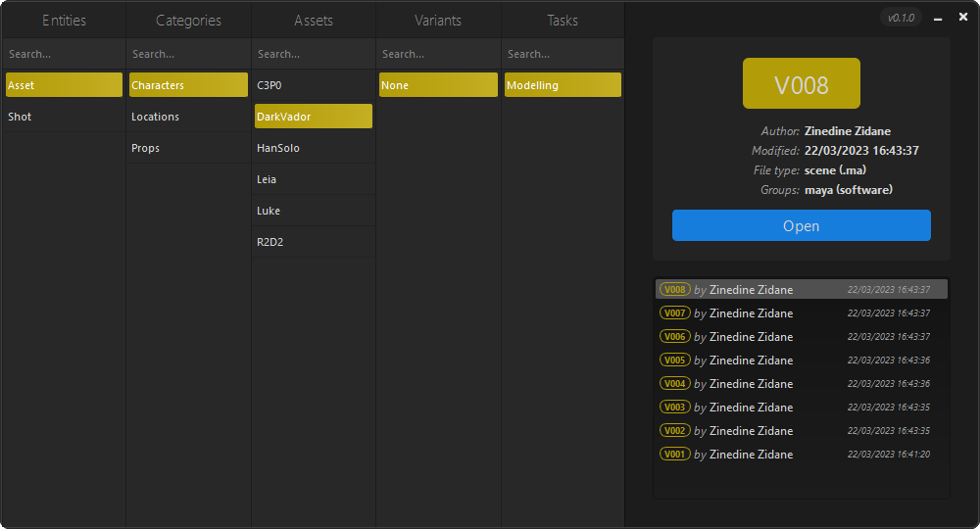This screenshot has height=529, width=980.
Task: Select version V001 in the list
Action: point(801,455)
